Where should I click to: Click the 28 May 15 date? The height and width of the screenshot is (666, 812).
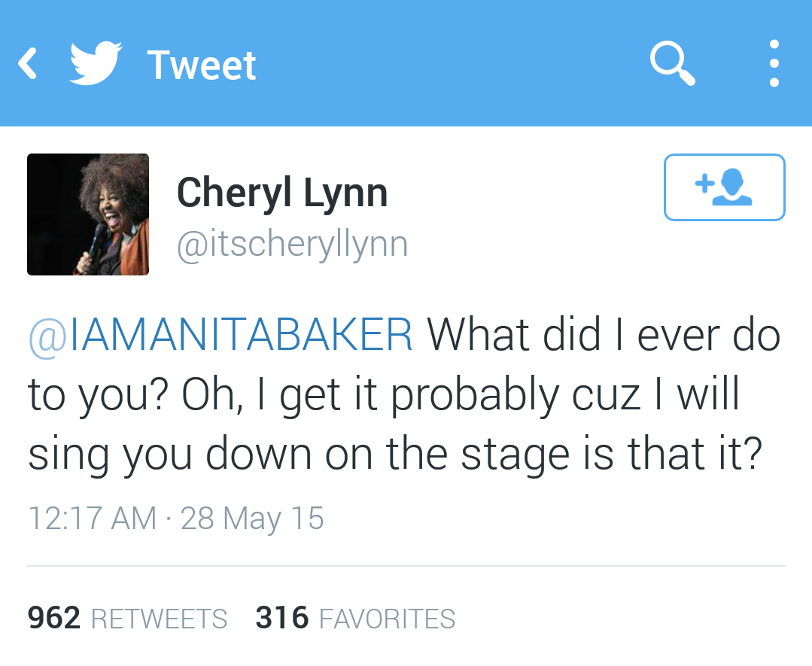click(x=252, y=519)
